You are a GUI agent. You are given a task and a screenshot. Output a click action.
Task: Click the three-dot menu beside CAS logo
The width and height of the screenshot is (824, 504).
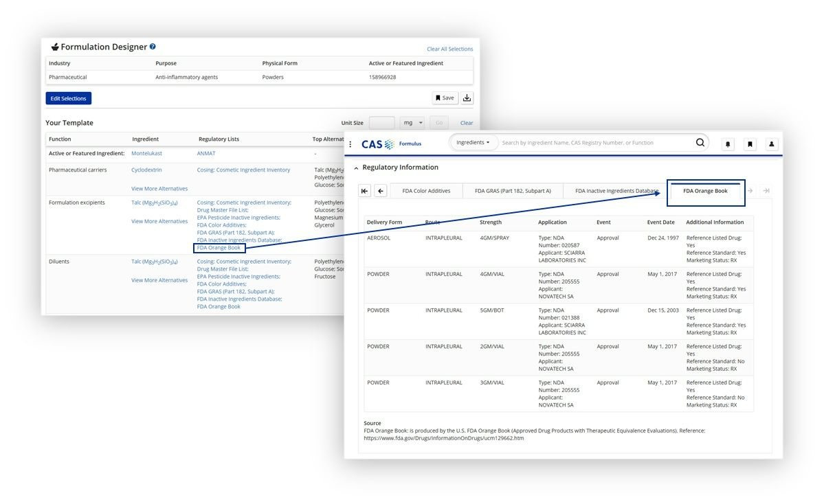pos(350,144)
